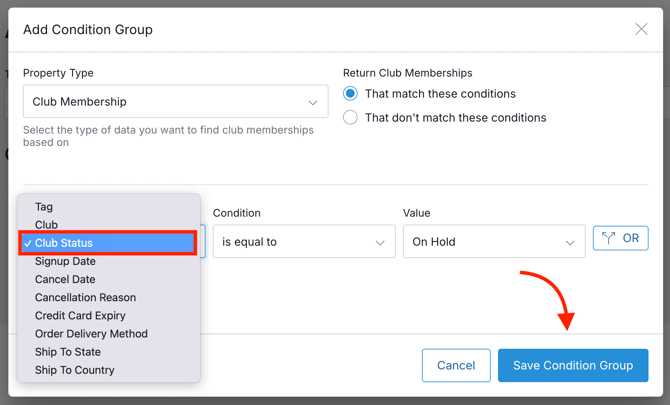This screenshot has width=670, height=405.
Task: Select 'That match these conditions' radio
Action: pos(350,94)
